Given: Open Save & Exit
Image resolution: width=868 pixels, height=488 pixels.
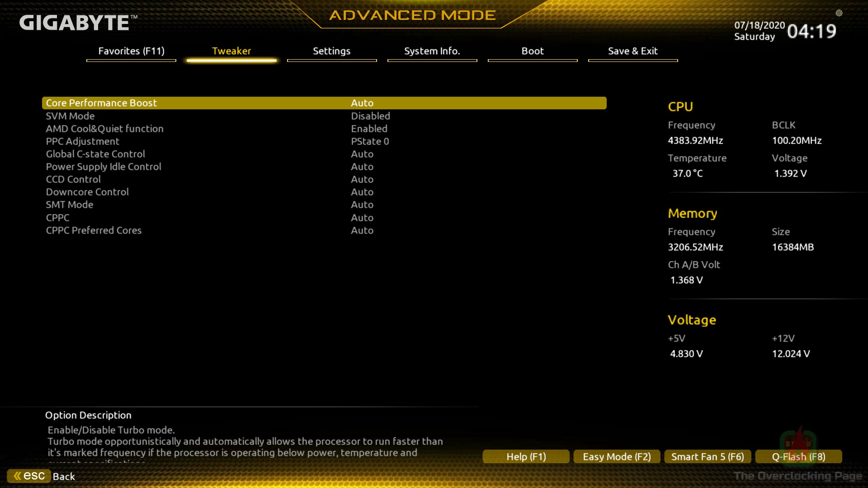Looking at the screenshot, I should pyautogui.click(x=632, y=51).
